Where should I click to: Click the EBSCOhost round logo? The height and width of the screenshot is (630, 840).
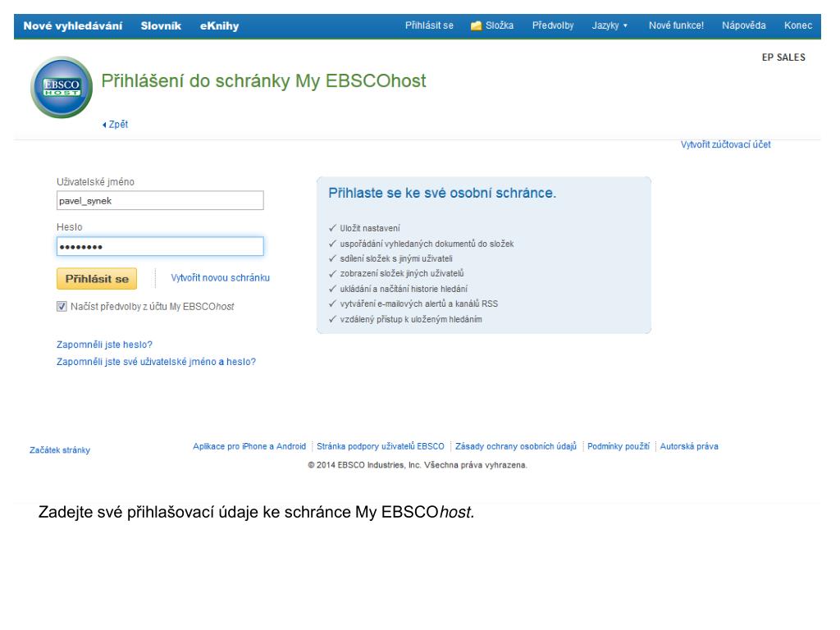click(62, 87)
